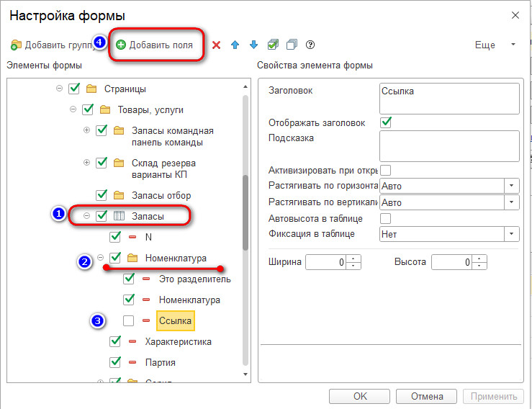Click Это разделитель field dash icon
Viewport: 532px width, 409px height.
click(146, 279)
